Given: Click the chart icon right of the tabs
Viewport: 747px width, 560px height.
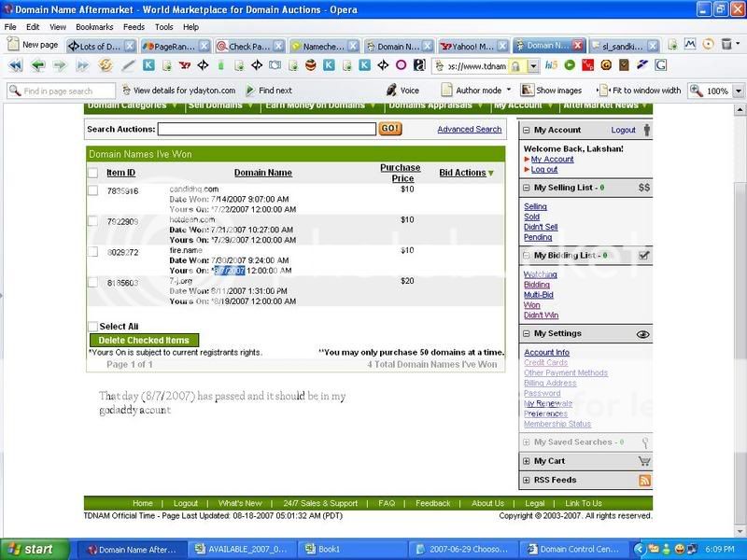Looking at the screenshot, I should click(x=690, y=44).
